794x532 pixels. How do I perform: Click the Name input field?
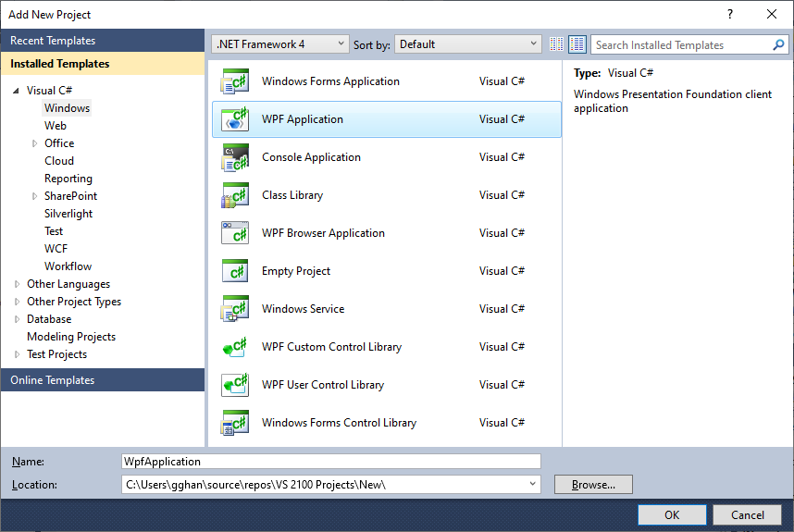click(331, 461)
